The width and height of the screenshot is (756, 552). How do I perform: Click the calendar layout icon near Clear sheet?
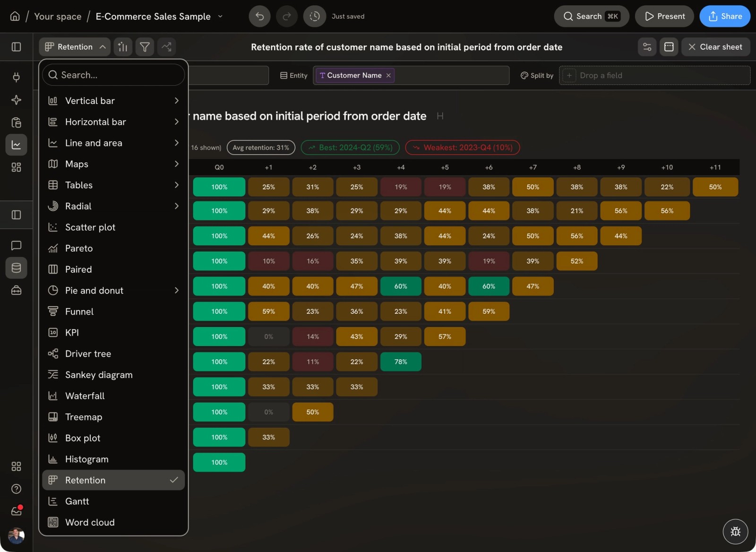click(669, 47)
